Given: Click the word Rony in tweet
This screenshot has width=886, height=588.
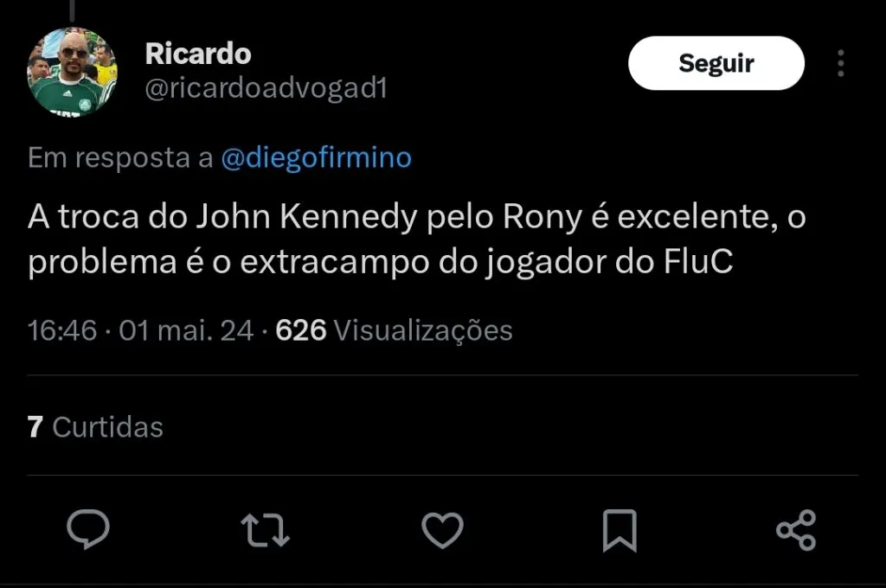Looking at the screenshot, I should tap(541, 218).
